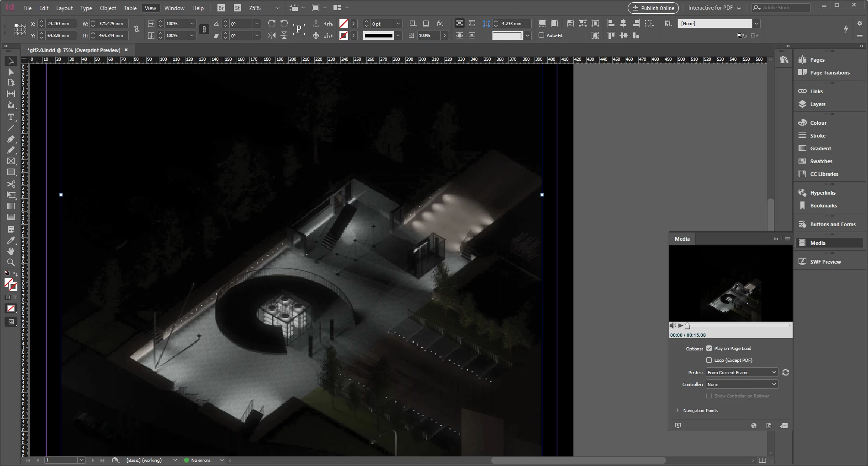
Task: Click the Adobe Stock search field
Action: coord(781,8)
